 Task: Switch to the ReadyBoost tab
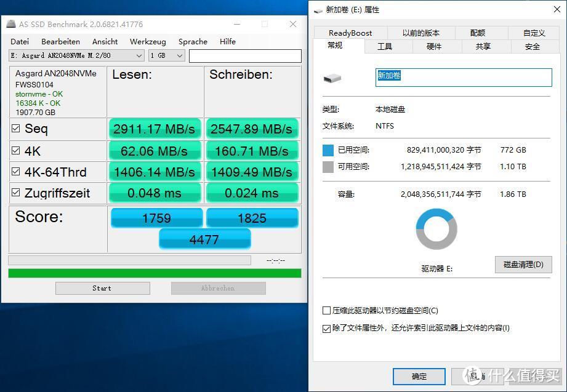350,33
